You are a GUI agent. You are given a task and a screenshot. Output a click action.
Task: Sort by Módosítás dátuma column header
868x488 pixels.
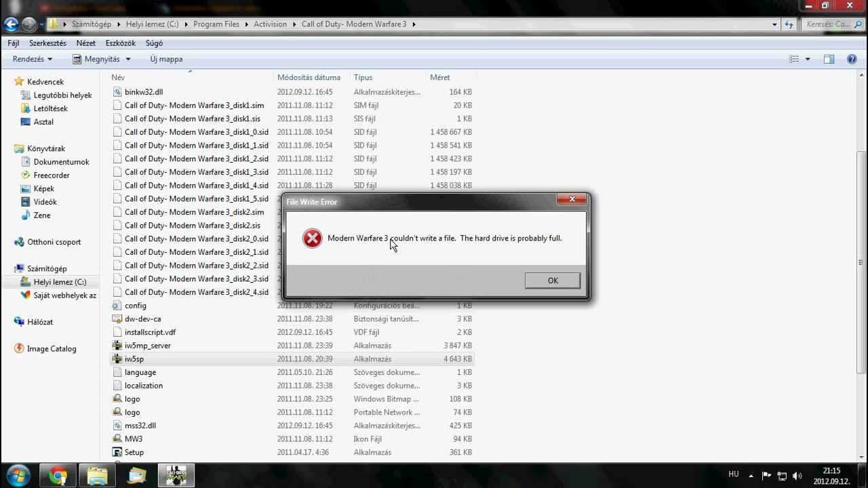click(312, 77)
